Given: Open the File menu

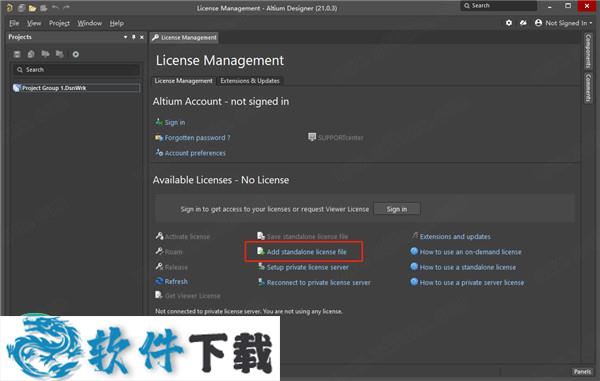Looking at the screenshot, I should coord(14,23).
